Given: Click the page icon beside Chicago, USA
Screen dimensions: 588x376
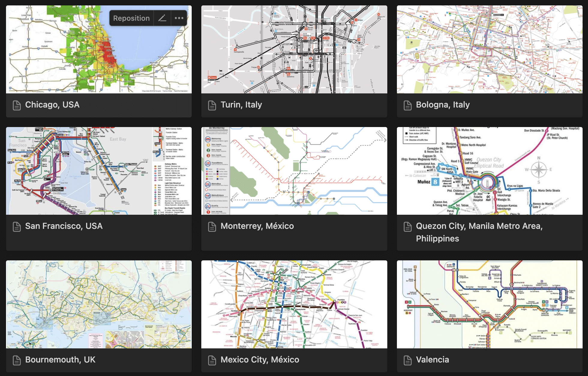Looking at the screenshot, I should pyautogui.click(x=17, y=105).
